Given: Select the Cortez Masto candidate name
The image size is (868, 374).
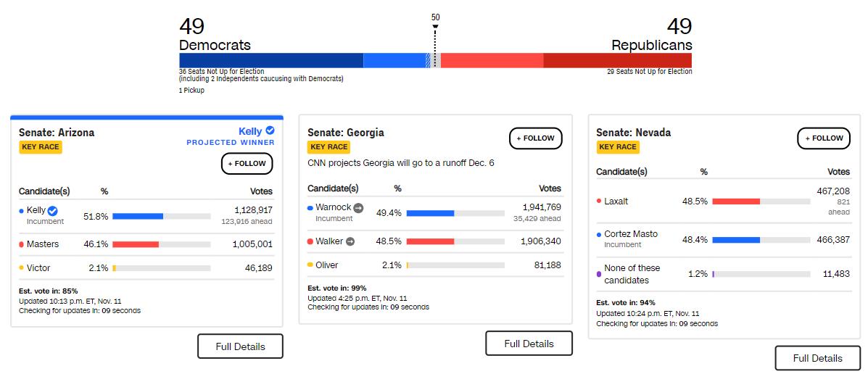Looking at the screenshot, I should [631, 234].
